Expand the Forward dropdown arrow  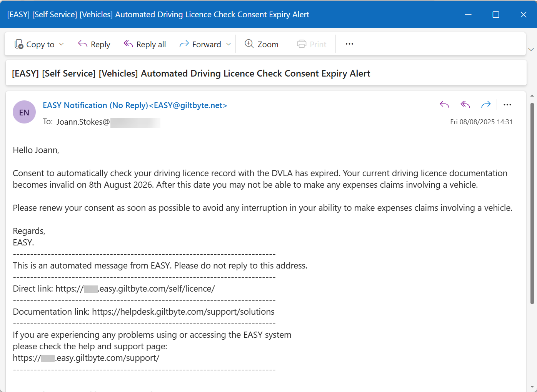tap(228, 44)
